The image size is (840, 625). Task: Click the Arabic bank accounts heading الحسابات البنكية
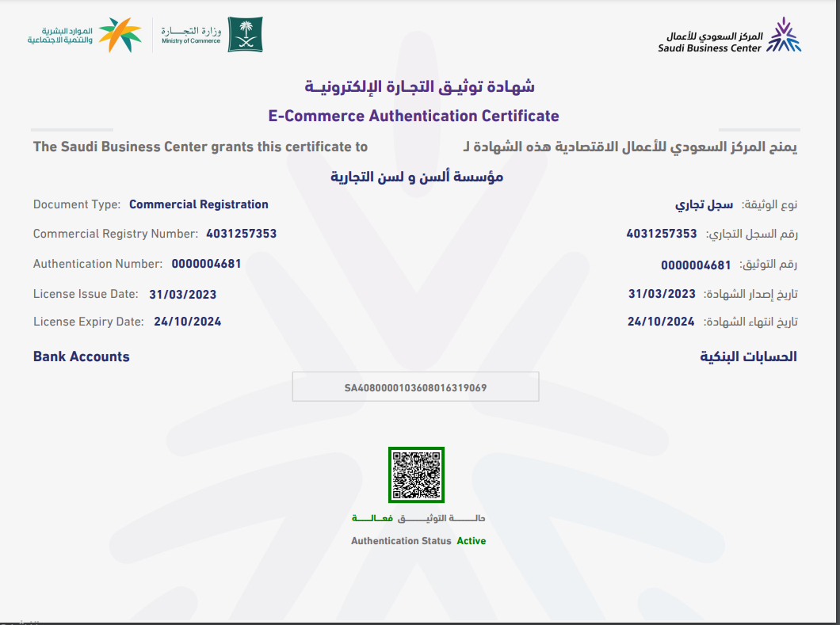(x=748, y=356)
